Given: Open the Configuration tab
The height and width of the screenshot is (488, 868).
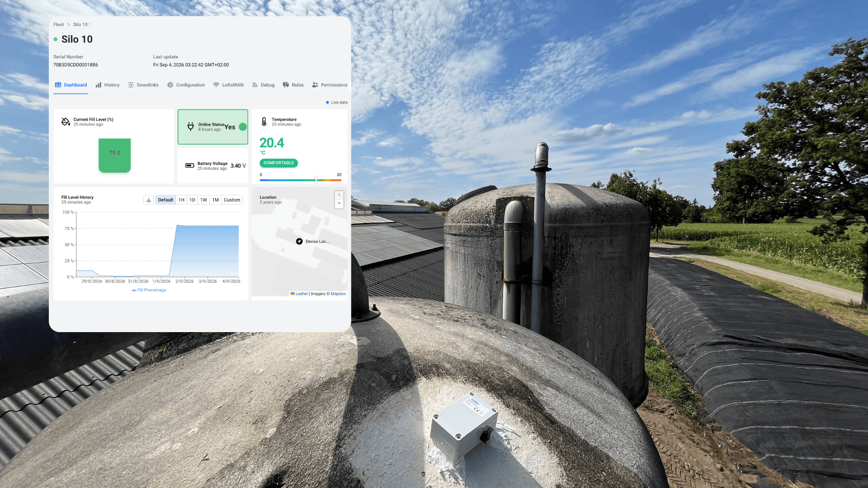Looking at the screenshot, I should (186, 85).
